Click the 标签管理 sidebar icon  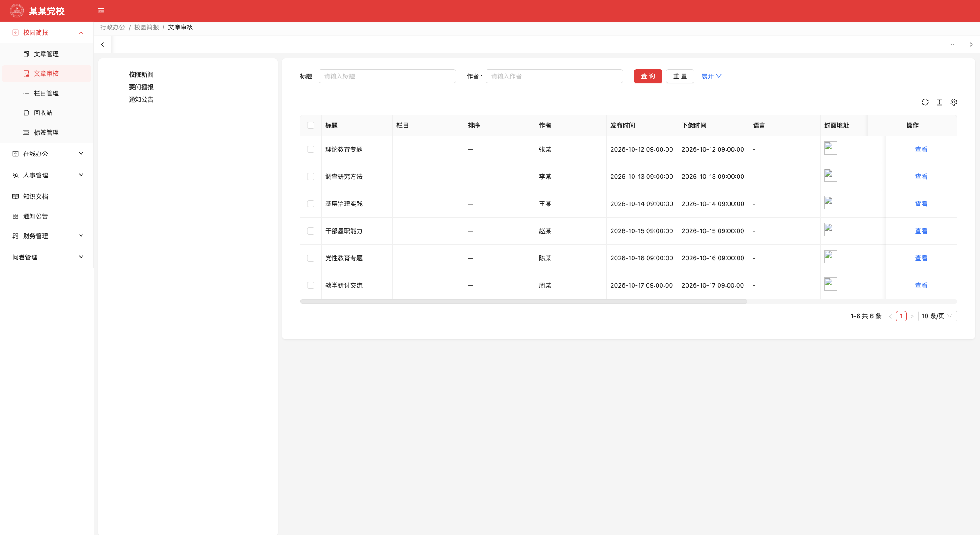(26, 132)
